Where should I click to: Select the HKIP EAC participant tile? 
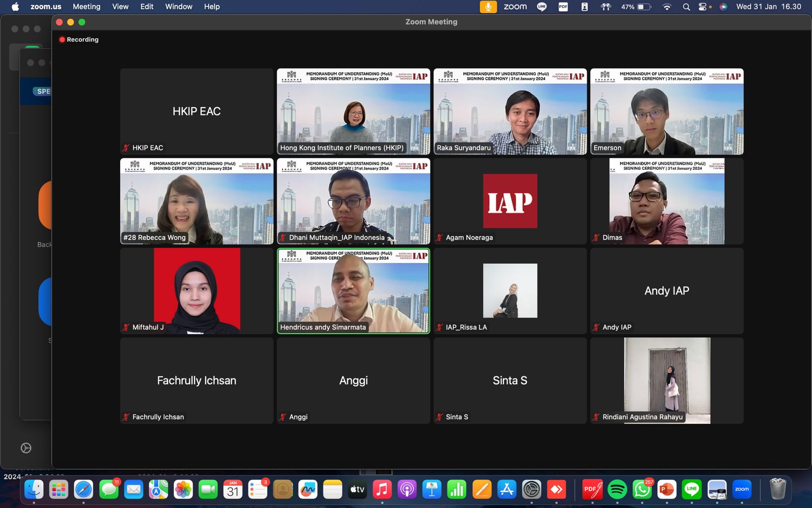(197, 112)
